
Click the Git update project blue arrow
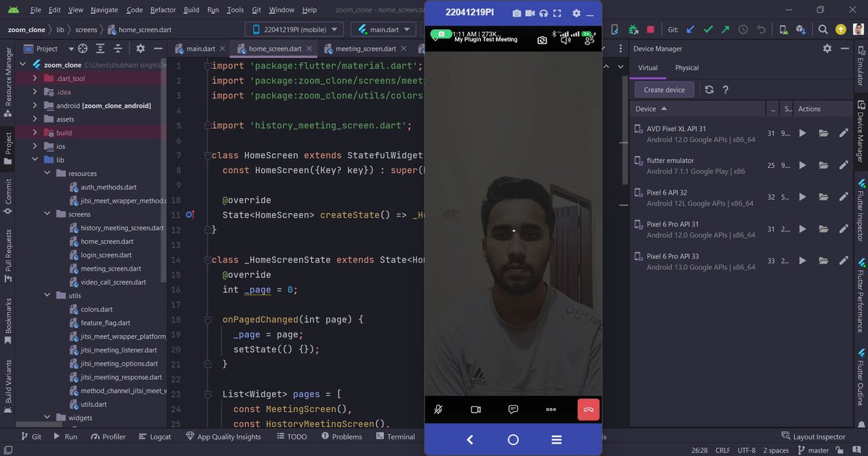point(690,30)
